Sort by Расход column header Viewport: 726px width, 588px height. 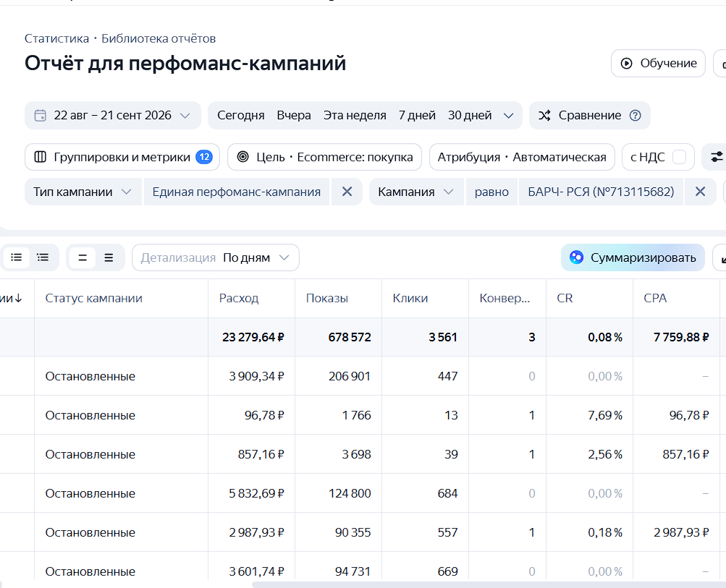point(238,299)
